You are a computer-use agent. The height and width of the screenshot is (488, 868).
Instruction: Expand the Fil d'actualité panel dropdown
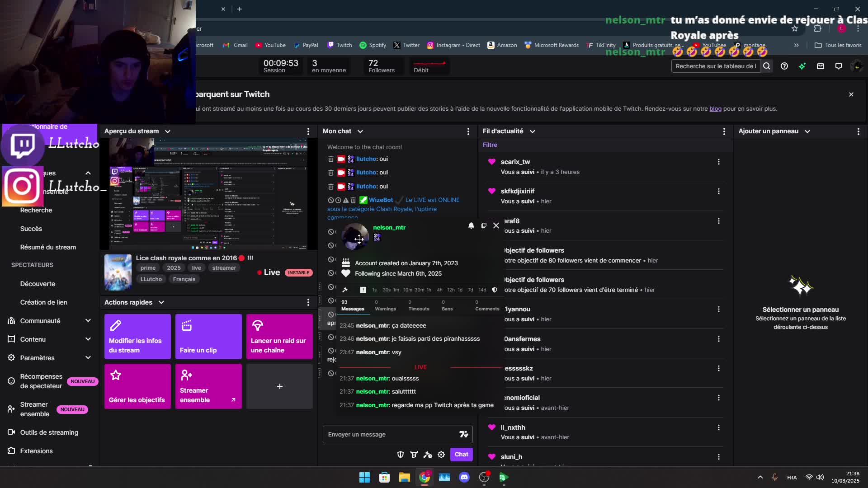(x=533, y=131)
